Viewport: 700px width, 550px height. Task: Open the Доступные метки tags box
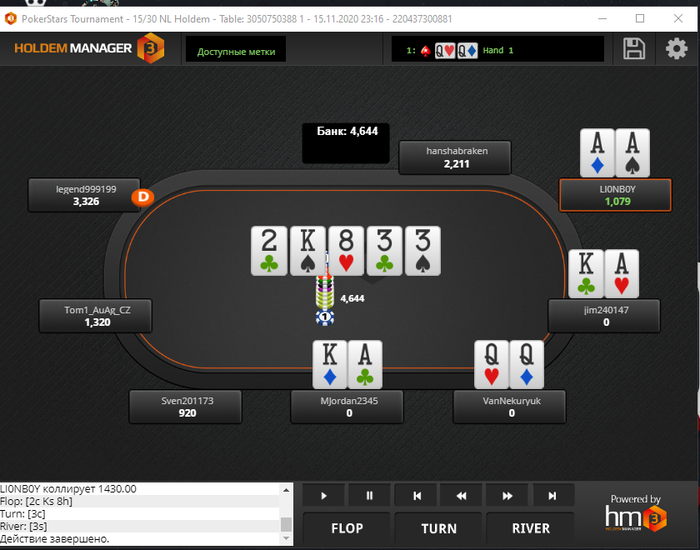[x=236, y=49]
